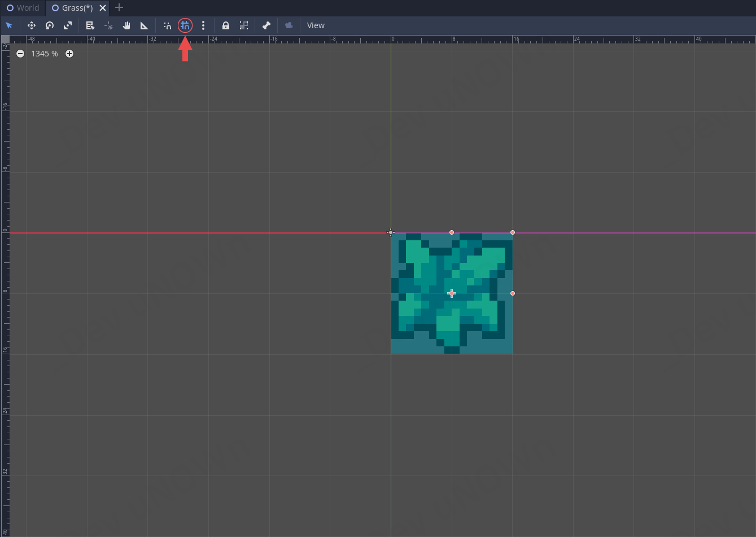Select the Scale Mode tool

(x=68, y=25)
